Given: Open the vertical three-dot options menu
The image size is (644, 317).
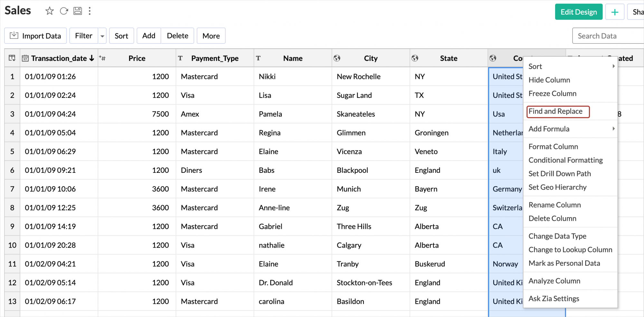Looking at the screenshot, I should (x=90, y=11).
